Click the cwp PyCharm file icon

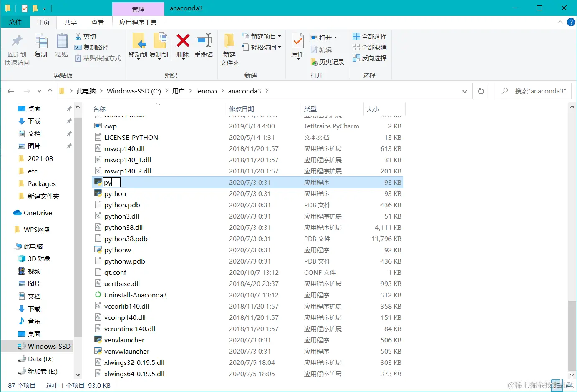98,126
